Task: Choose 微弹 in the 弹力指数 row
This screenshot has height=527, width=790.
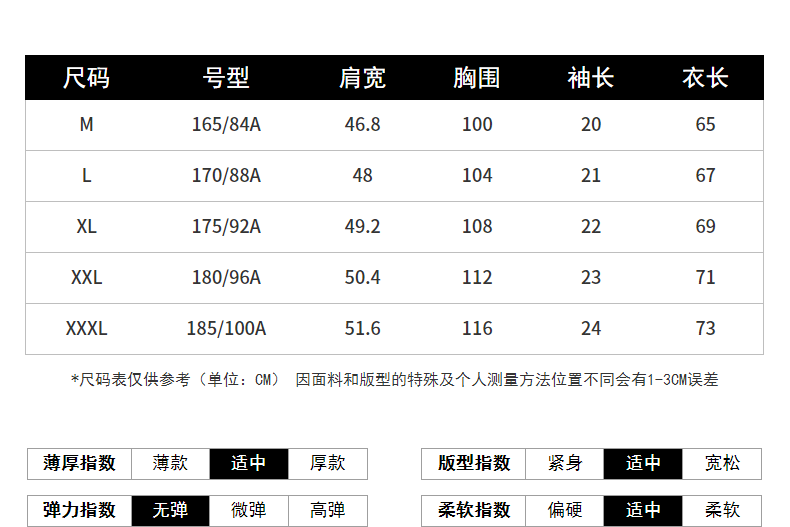Action: [249, 510]
